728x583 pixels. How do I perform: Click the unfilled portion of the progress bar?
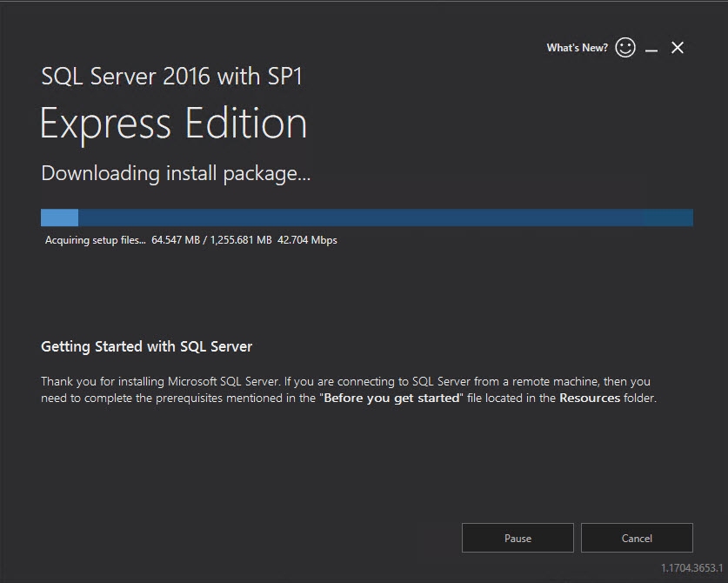pyautogui.click(x=383, y=218)
